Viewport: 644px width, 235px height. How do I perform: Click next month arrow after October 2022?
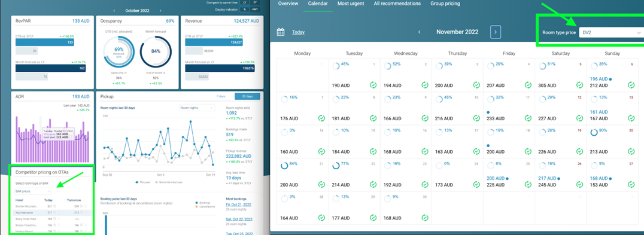click(x=160, y=10)
